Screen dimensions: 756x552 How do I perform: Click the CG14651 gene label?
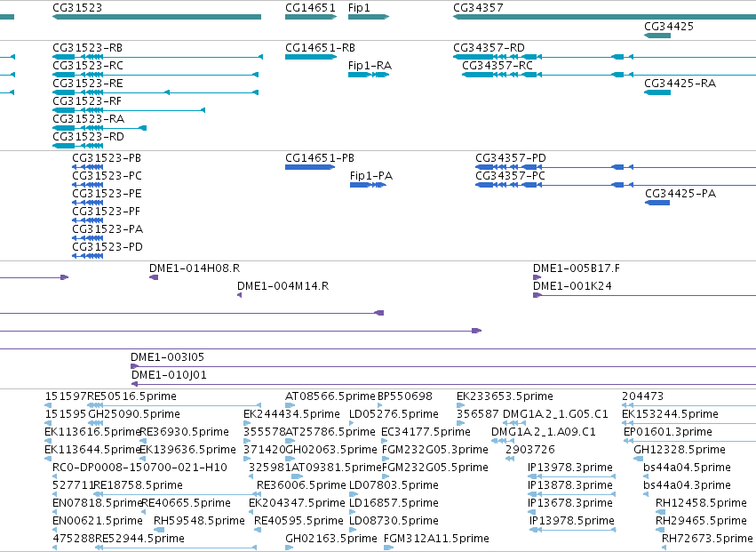click(310, 8)
